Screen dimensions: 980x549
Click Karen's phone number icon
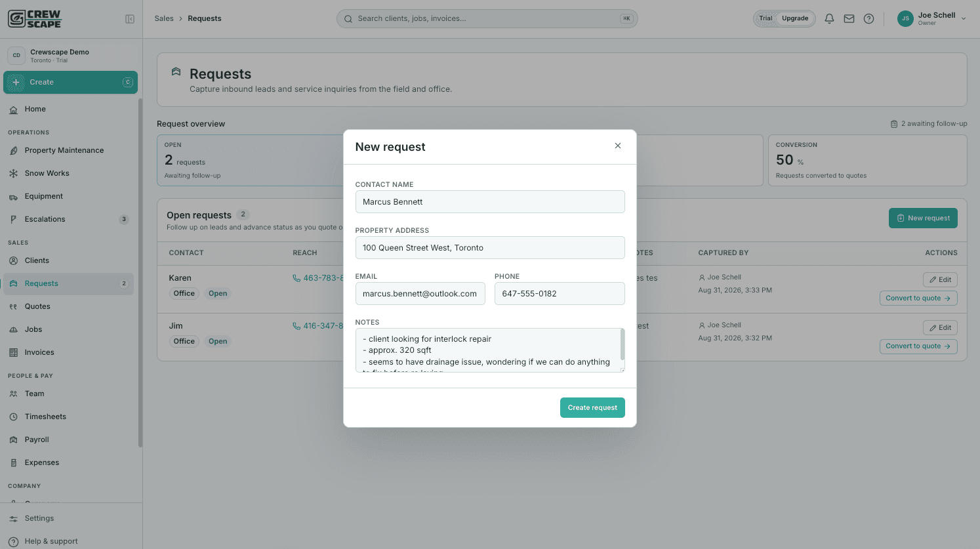tap(296, 278)
